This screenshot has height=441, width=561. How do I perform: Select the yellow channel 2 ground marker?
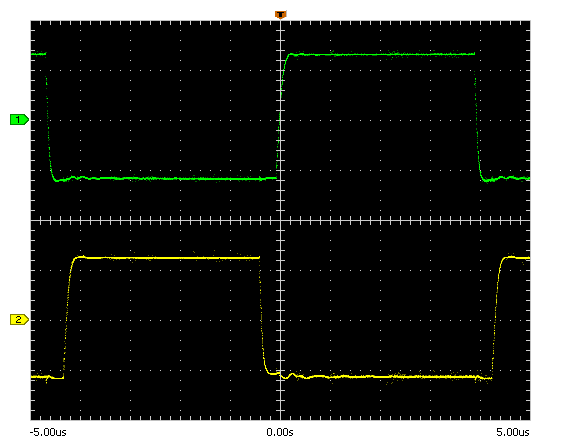[x=19, y=319]
